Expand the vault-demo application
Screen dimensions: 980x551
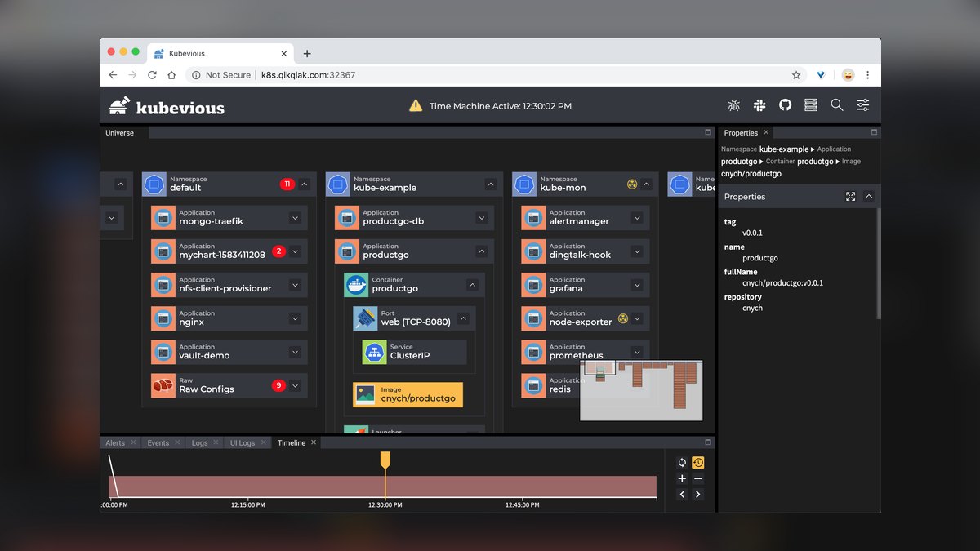[295, 352]
